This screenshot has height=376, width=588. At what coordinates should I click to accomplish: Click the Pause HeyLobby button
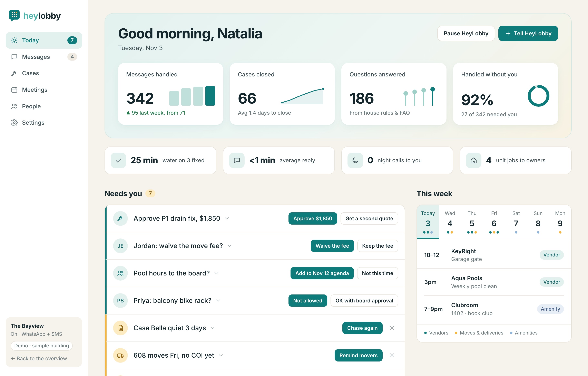coord(466,33)
